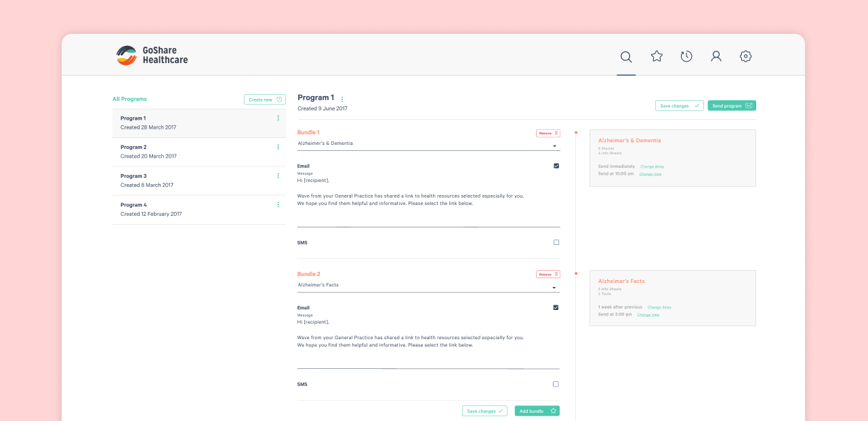
Task: Click Change time for 2:00 pm send
Action: 648,315
